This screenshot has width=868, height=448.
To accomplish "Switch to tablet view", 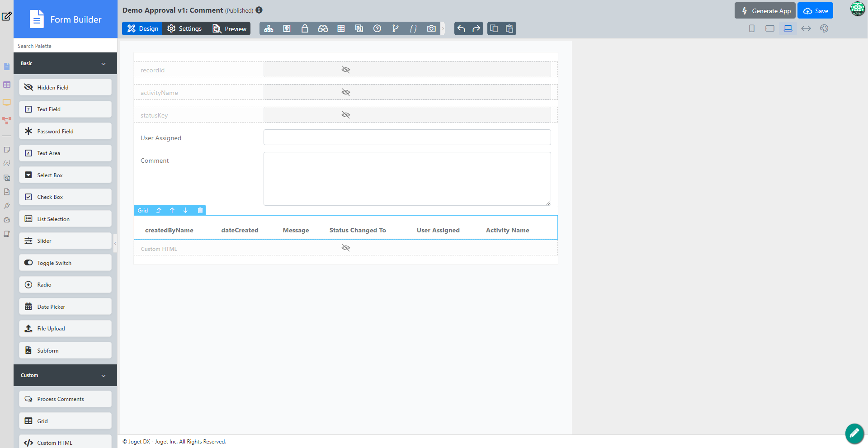I will 770,28.
